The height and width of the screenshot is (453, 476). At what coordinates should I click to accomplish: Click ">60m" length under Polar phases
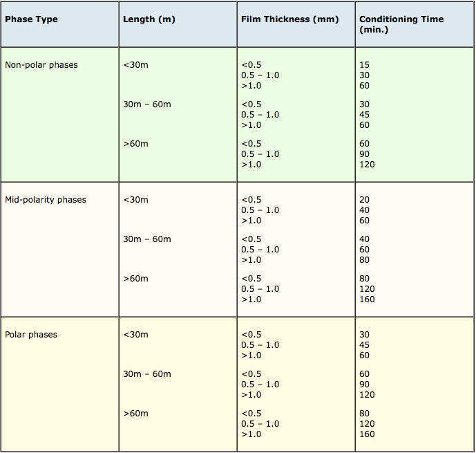tap(135, 414)
